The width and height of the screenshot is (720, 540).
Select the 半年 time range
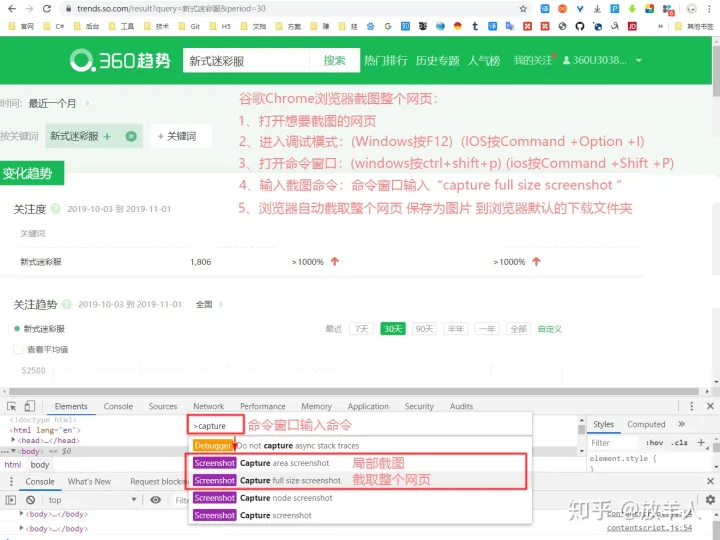[x=456, y=329]
